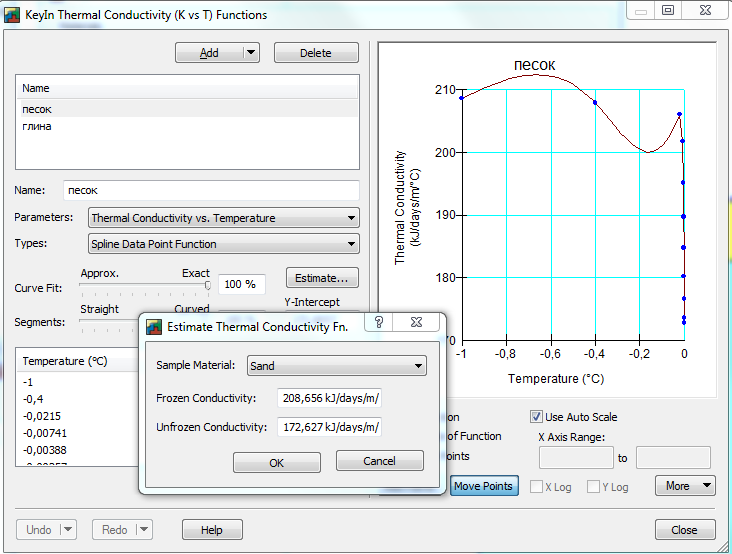Toggle the X Log checkbox

pyautogui.click(x=536, y=486)
